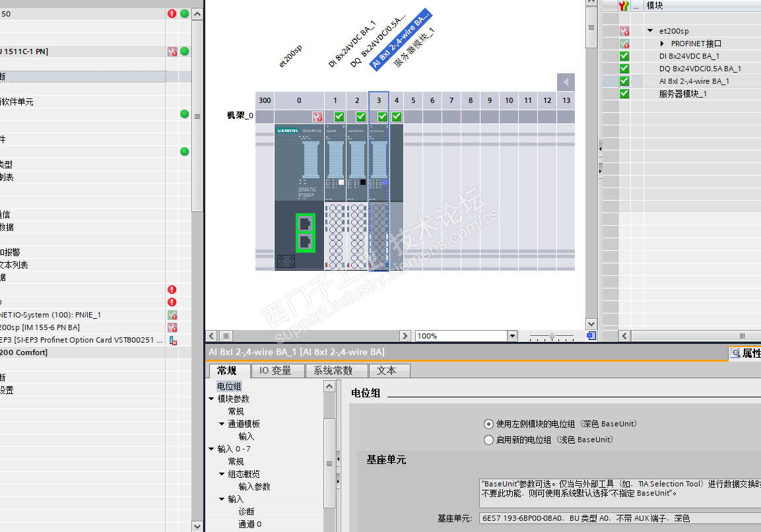Select the DQ 8x24VDC module in slot 2
The height and width of the screenshot is (532, 761).
point(357,197)
